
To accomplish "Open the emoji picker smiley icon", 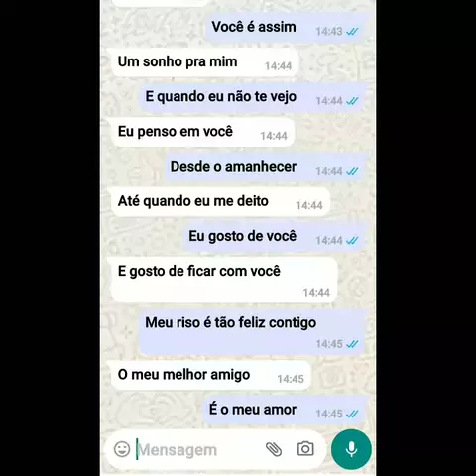I will [122, 449].
